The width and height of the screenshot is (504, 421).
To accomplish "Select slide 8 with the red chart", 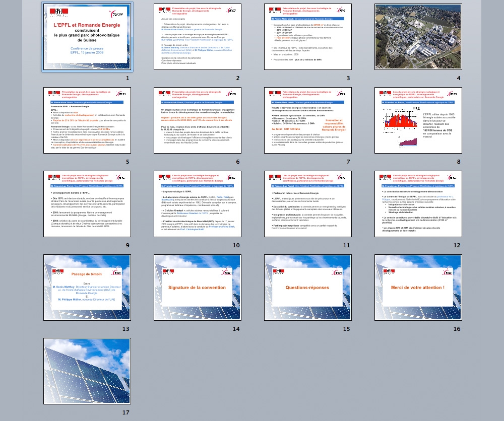I will point(418,120).
